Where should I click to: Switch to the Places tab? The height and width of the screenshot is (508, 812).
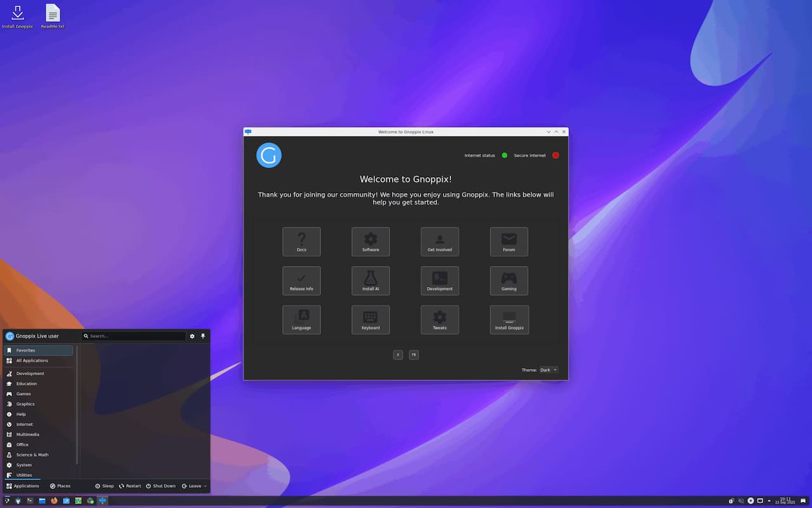[60, 486]
